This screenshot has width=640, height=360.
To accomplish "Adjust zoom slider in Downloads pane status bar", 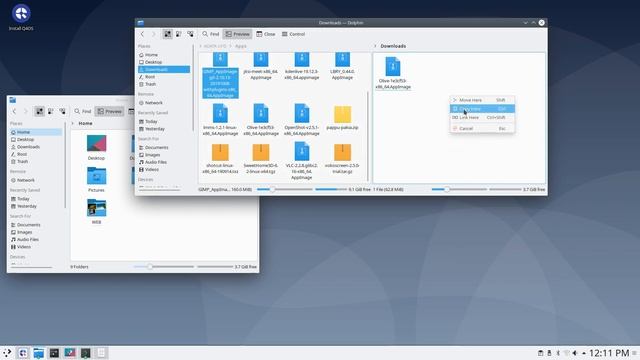I will (459, 189).
